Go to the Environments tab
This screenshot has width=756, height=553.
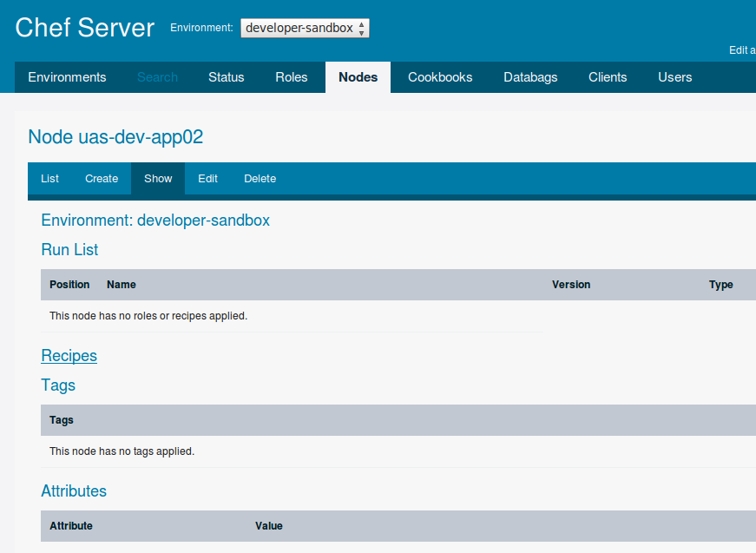pos(67,77)
